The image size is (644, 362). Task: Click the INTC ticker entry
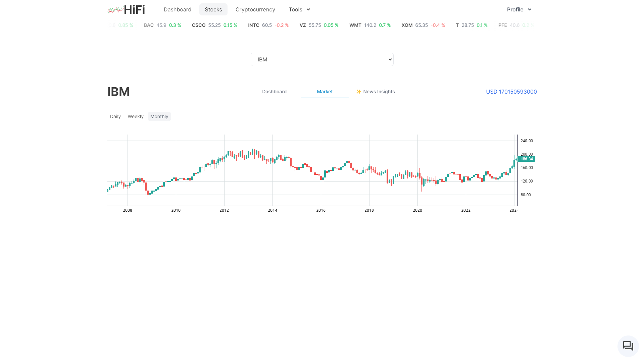tap(268, 25)
